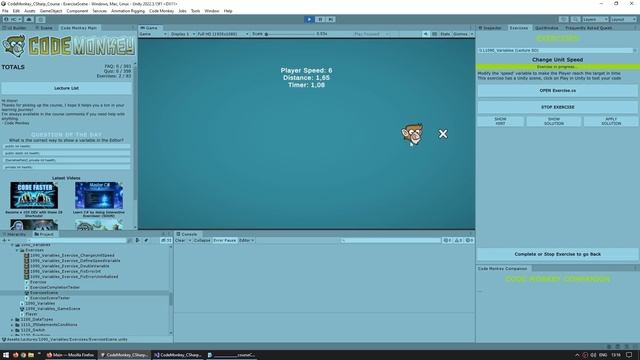The height and width of the screenshot is (360, 640).
Task: Click the Project panel search field
Action: [77, 240]
